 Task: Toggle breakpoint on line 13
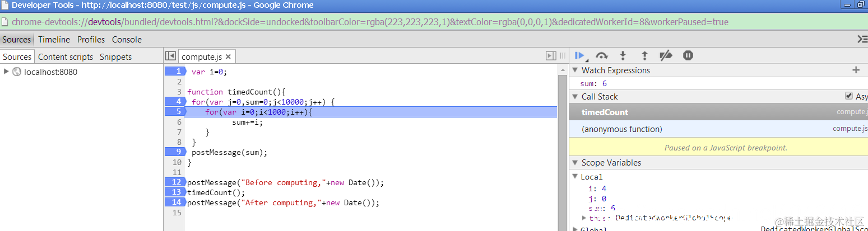[x=175, y=192]
